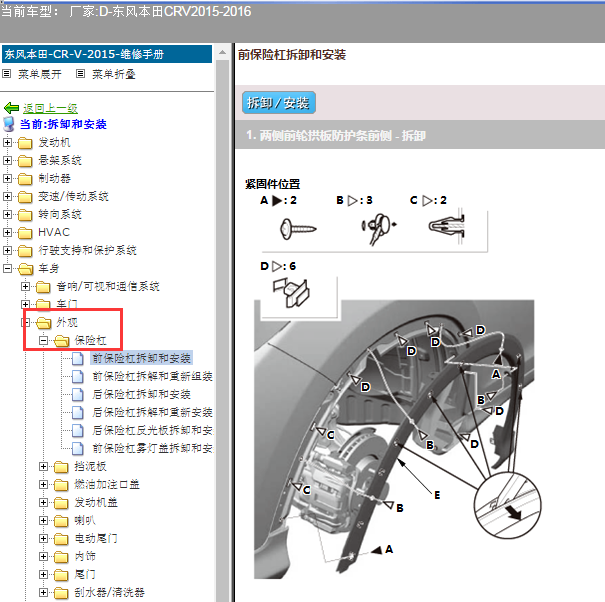Click the HVAC folder icon
Screen dimensions: 605x602
25,233
